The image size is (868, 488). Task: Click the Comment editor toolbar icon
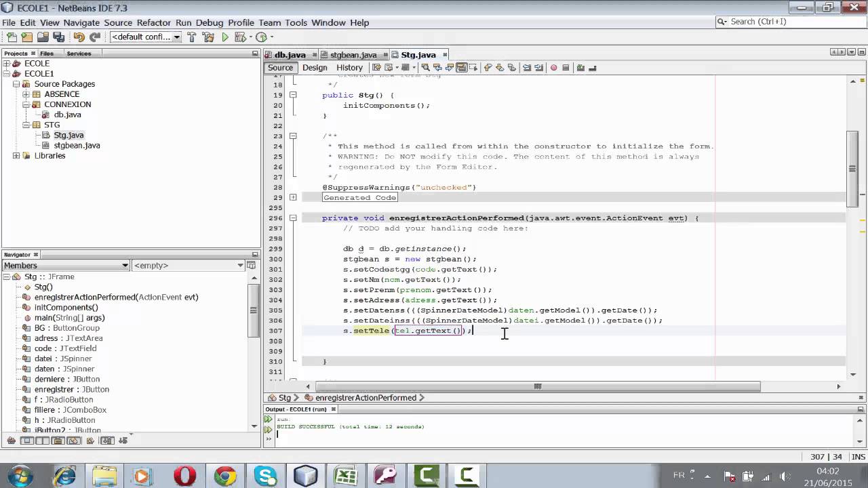click(x=580, y=68)
